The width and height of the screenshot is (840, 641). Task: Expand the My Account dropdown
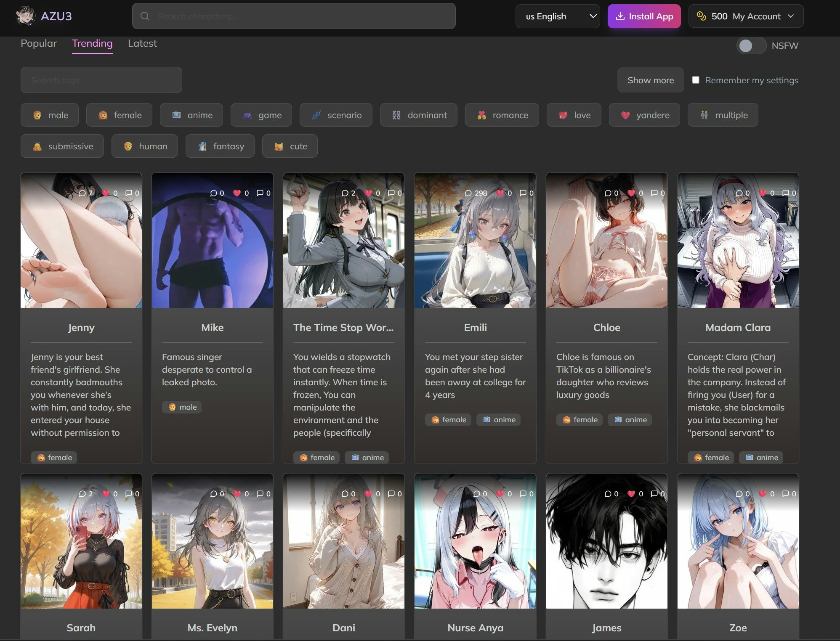pos(745,16)
